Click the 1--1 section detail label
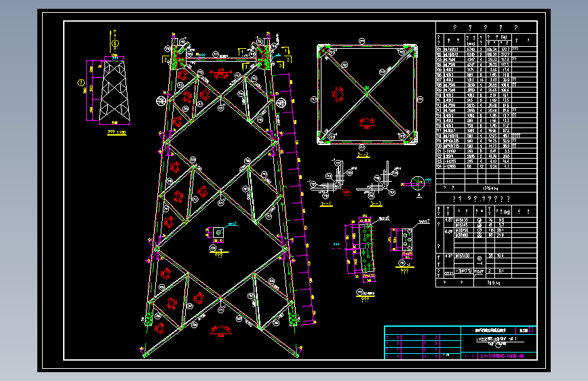Image resolution: width=588 pixels, height=381 pixels. [x=326, y=204]
